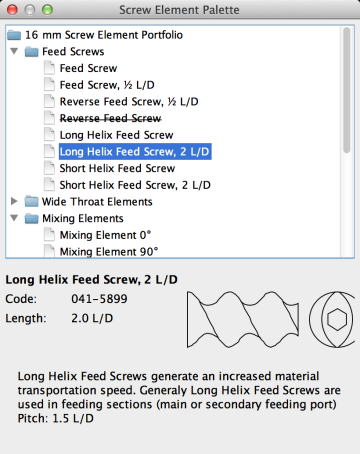Click the screw cross-section end view drawing
The height and width of the screenshot is (454, 360).
click(x=331, y=320)
